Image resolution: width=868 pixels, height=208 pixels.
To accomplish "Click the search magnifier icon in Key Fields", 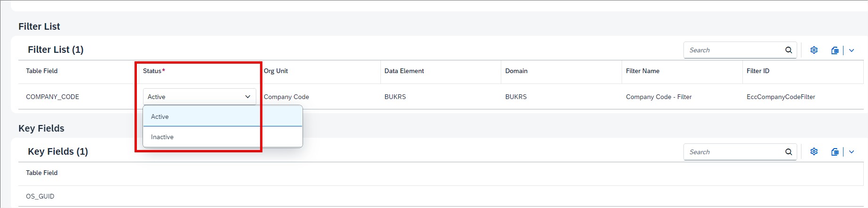I will (x=788, y=152).
